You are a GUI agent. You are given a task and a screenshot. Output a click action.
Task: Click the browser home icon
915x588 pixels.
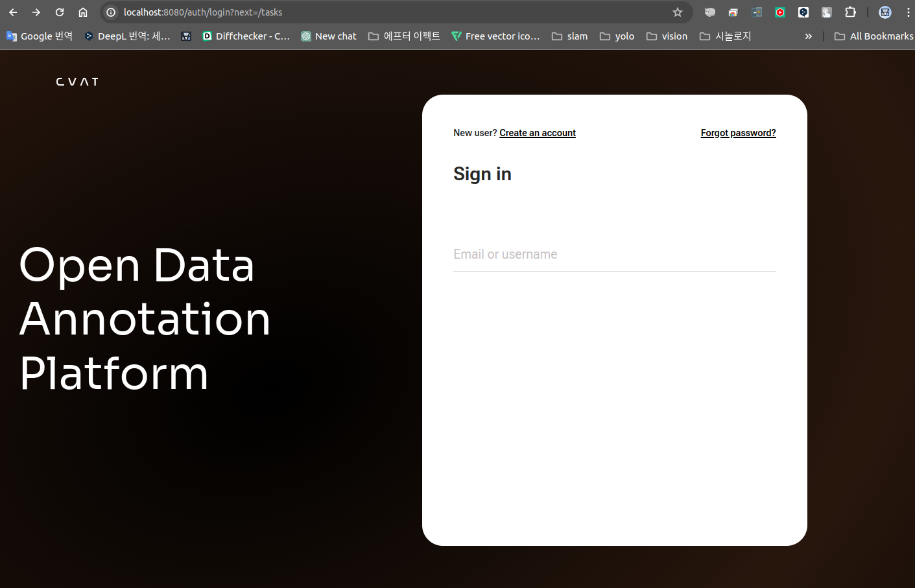click(x=83, y=12)
